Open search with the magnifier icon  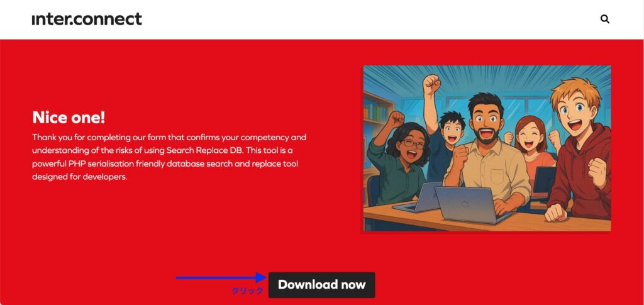[x=604, y=19]
